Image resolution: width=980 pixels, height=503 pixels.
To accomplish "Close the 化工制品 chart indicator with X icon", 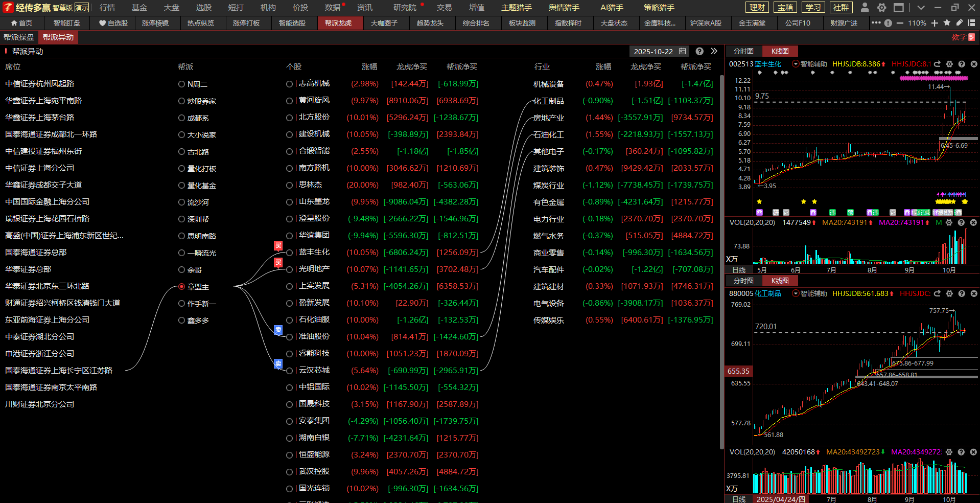I will coord(973,293).
